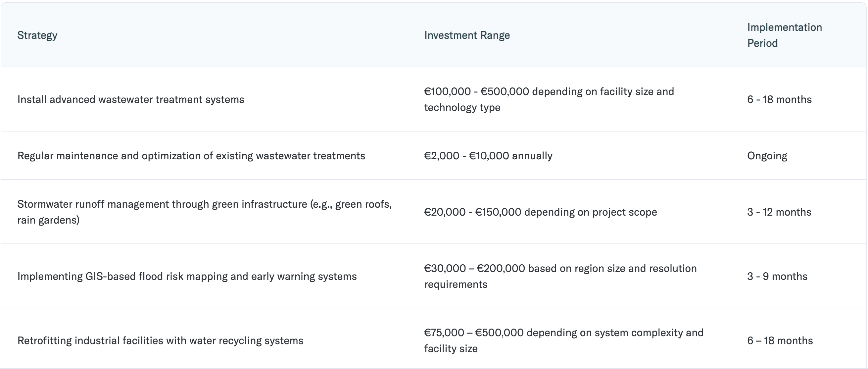Click the '€2,000 - €10,000 annually' cell
Screen dimensions: 868x369
488,156
